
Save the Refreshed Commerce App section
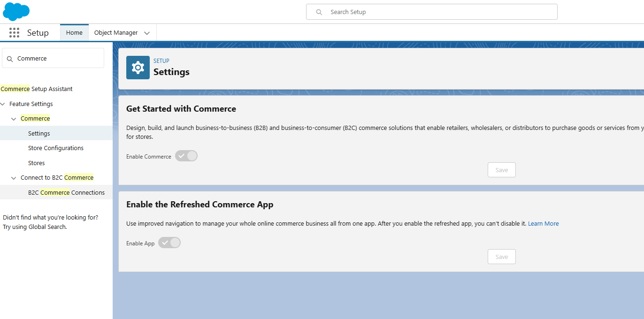pyautogui.click(x=501, y=257)
